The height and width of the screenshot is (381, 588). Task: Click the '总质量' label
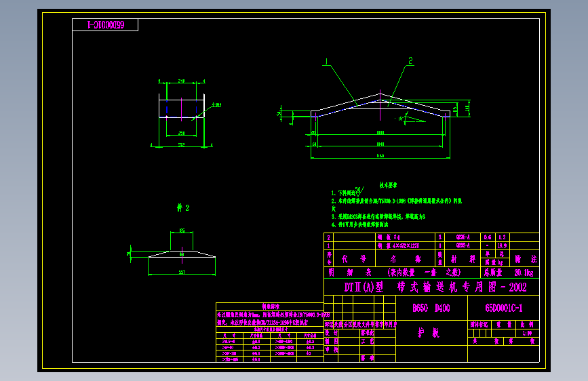493,273
